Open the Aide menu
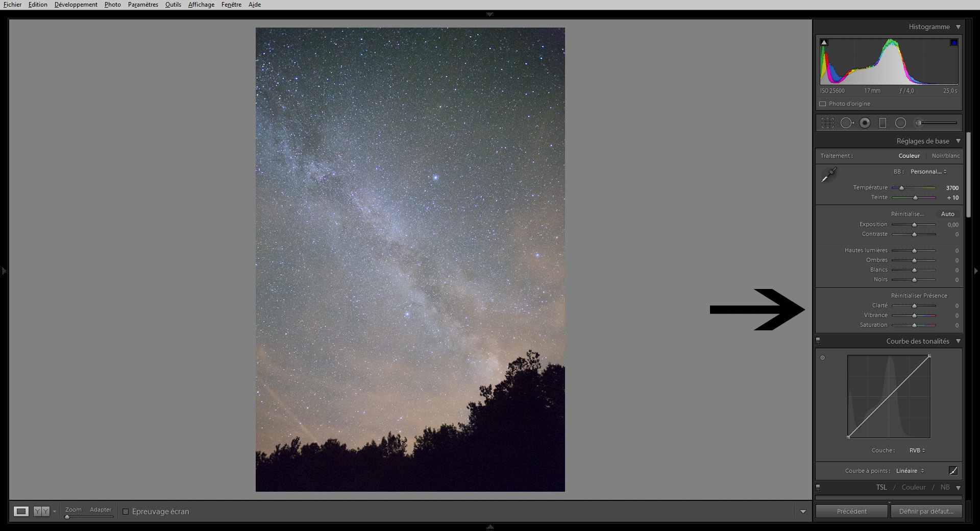The width and height of the screenshot is (980, 531). 255,5
